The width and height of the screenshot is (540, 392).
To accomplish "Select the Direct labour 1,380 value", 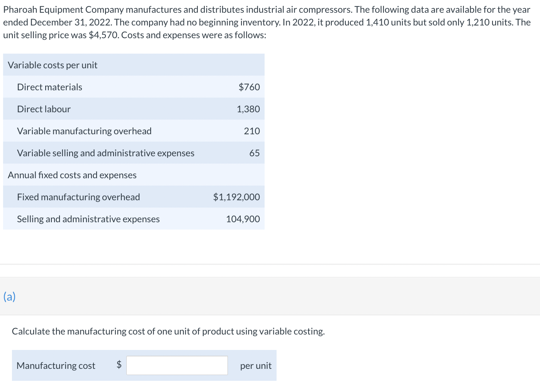I will (248, 109).
